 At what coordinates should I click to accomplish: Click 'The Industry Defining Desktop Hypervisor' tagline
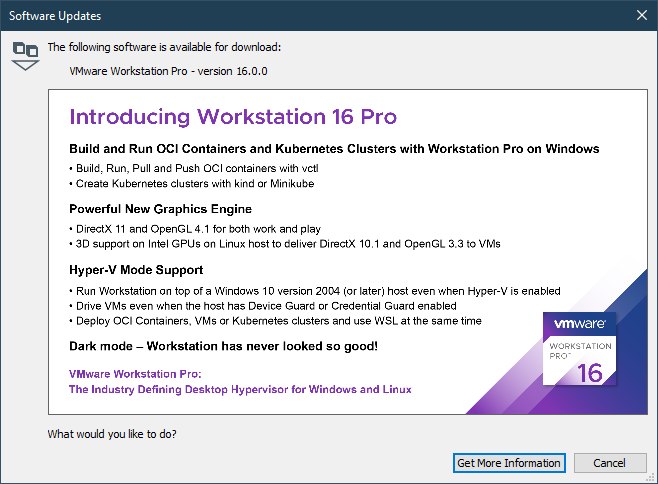240,390
